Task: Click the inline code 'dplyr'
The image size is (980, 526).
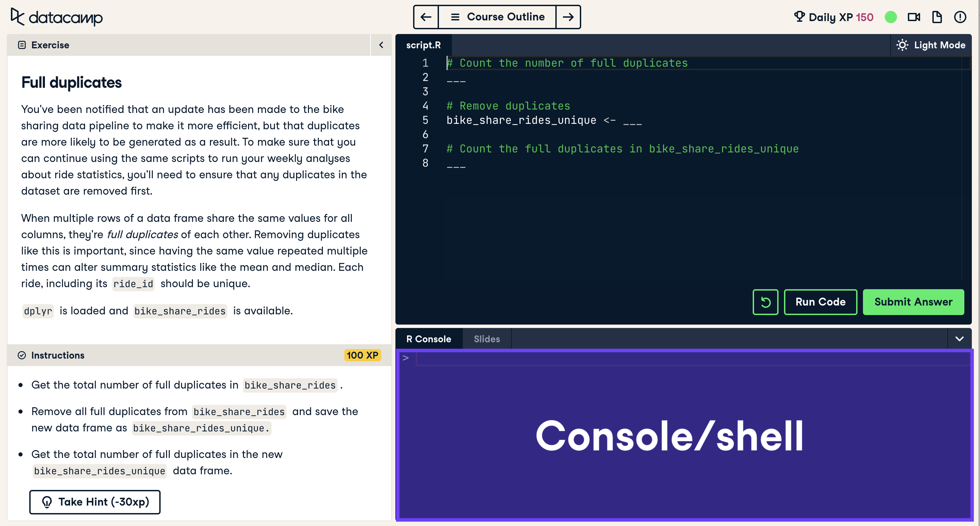Action: click(38, 311)
